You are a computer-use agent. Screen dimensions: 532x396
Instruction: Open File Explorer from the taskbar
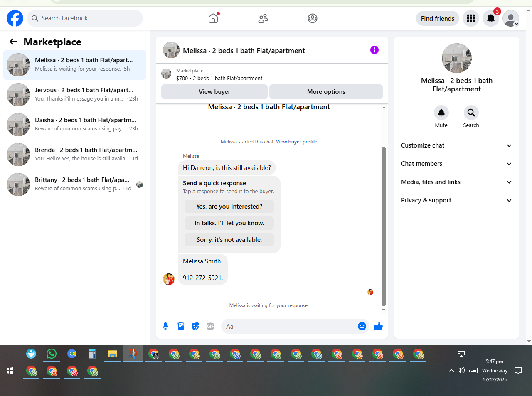(113, 354)
